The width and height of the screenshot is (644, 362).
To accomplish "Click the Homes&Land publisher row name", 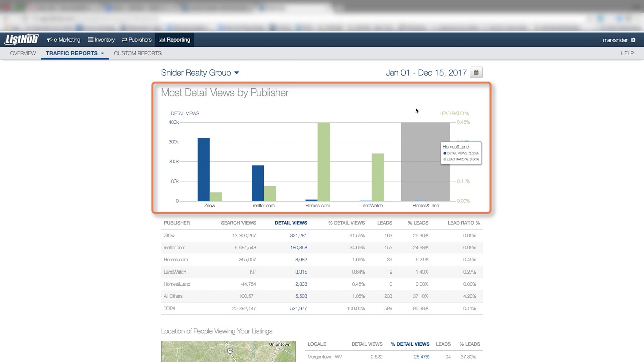I will coord(177,284).
